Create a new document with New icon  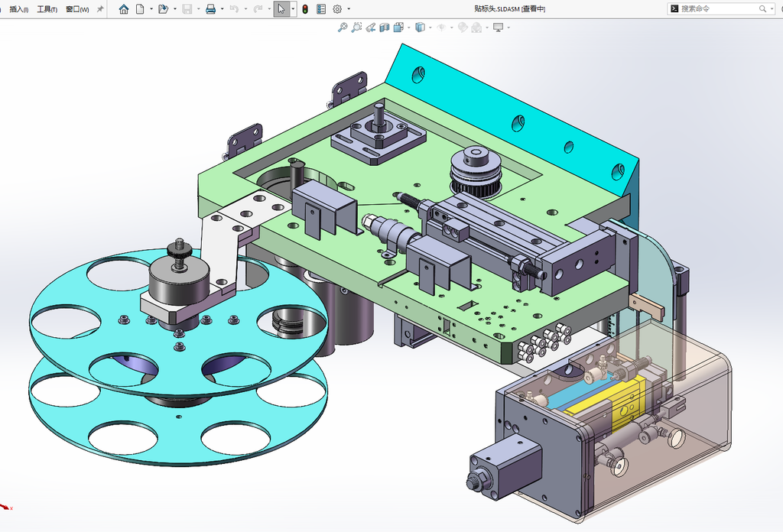coord(141,9)
